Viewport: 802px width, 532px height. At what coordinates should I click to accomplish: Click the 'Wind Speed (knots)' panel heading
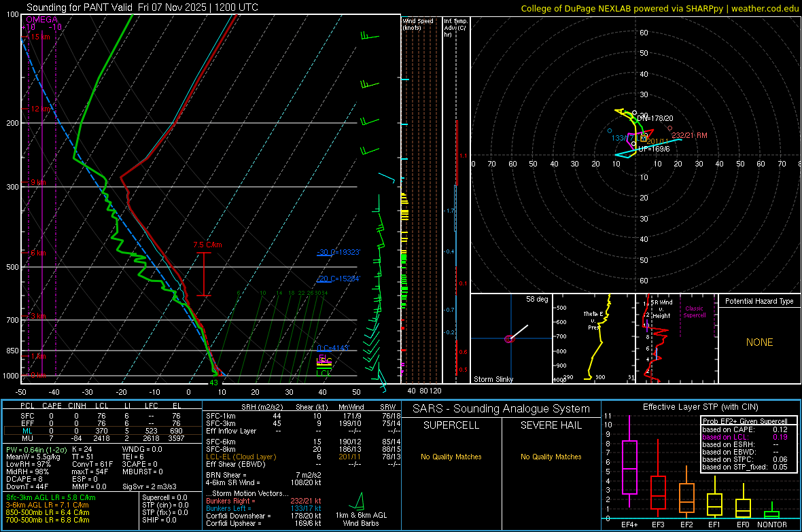pos(418,24)
